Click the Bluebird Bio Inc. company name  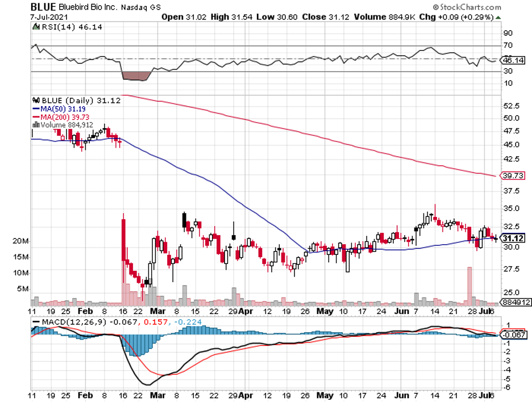point(88,7)
